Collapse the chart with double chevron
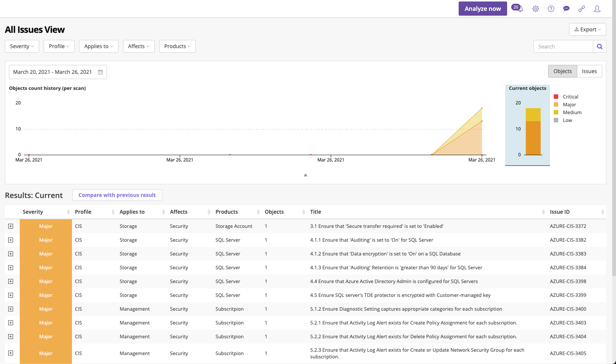 (x=305, y=175)
